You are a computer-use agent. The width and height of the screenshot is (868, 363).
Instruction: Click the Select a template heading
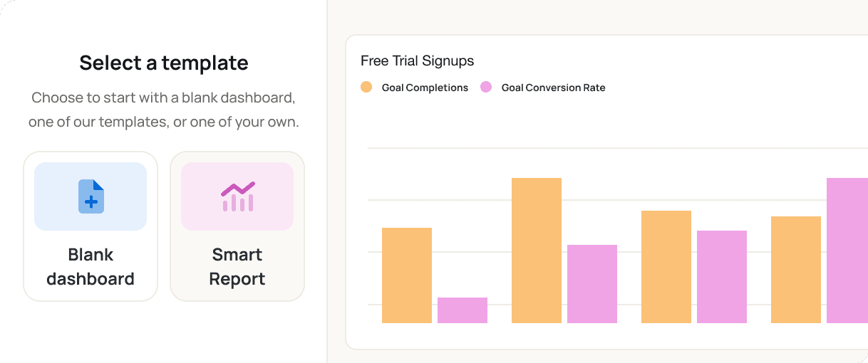(164, 63)
